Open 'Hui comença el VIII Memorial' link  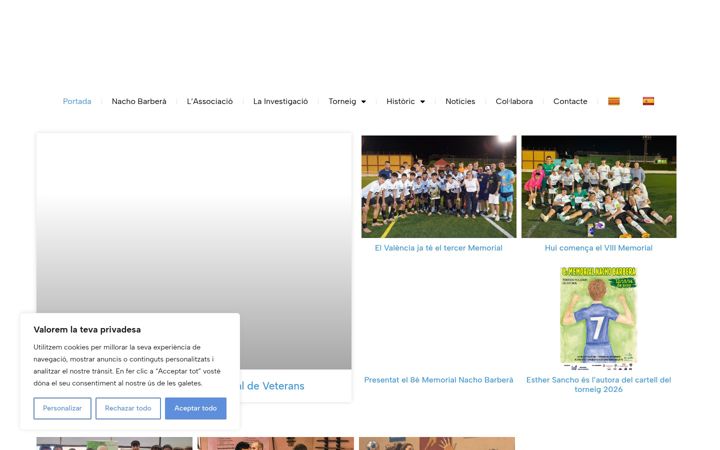[598, 248]
